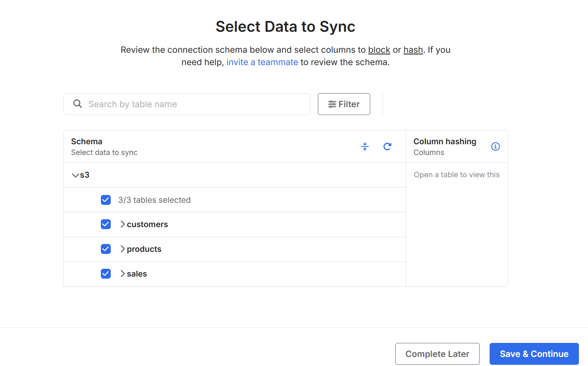Click the 'hash' underlined link
Screen dimensions: 588x366
tap(413, 50)
